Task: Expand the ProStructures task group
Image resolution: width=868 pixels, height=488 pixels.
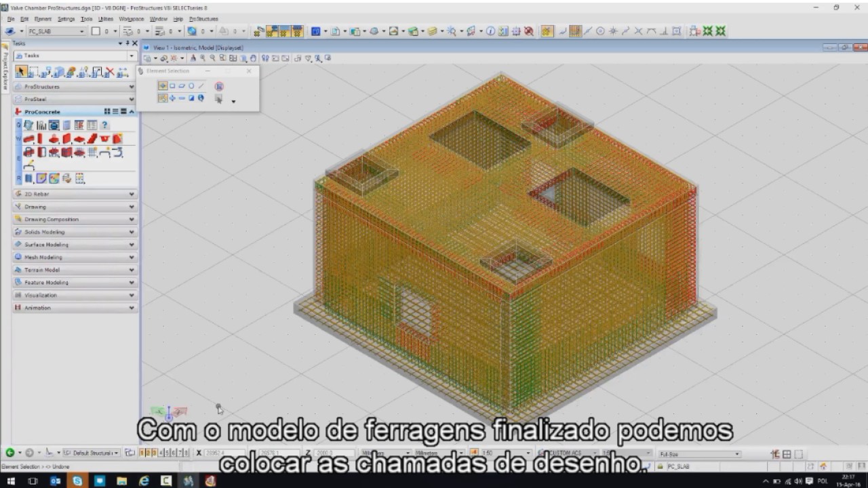Action: (x=132, y=87)
